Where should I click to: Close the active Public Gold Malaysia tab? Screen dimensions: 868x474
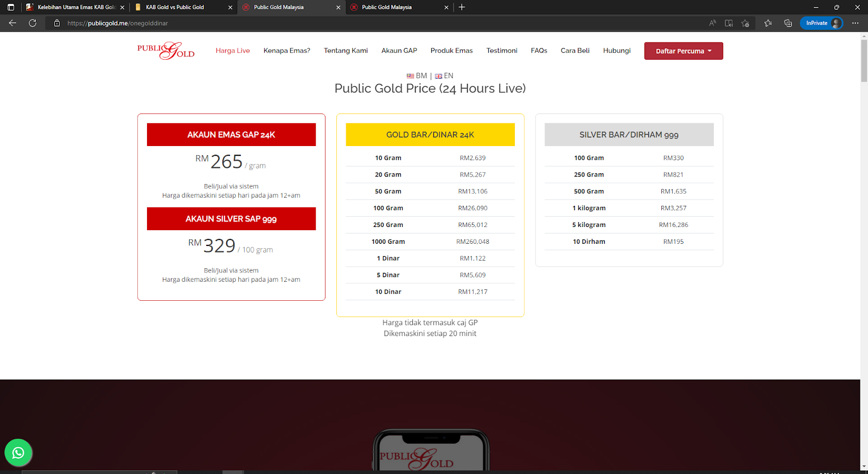[338, 7]
